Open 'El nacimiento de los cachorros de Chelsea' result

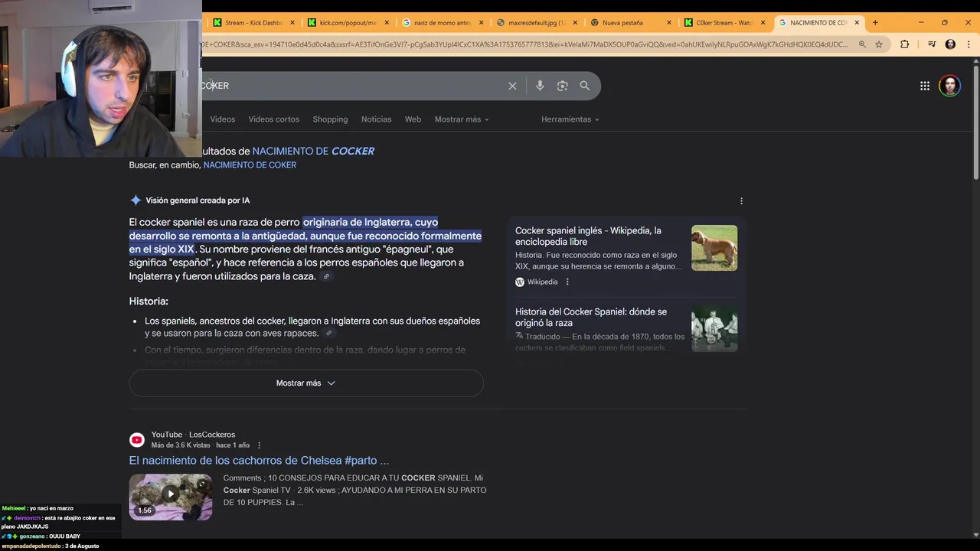pyautogui.click(x=259, y=461)
